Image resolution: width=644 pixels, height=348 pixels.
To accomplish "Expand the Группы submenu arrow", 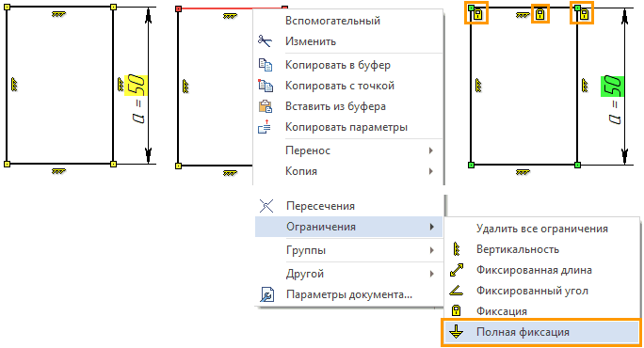I will [431, 250].
